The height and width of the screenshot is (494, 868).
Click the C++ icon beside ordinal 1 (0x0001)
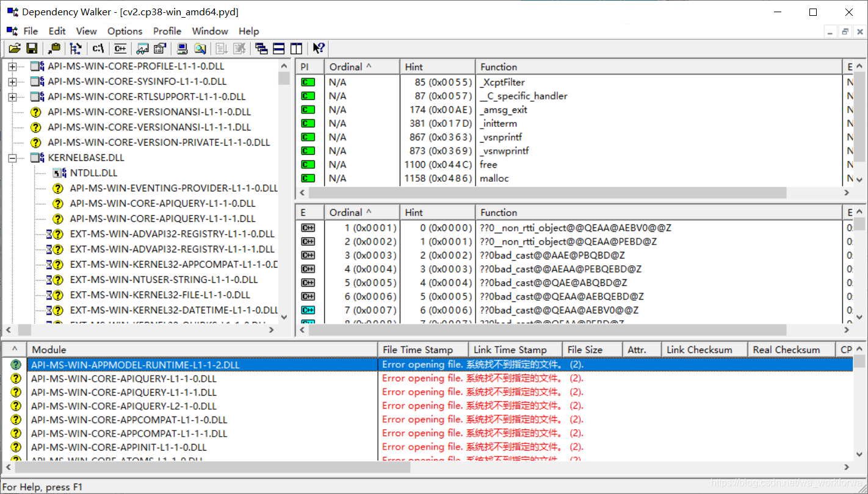pos(308,228)
